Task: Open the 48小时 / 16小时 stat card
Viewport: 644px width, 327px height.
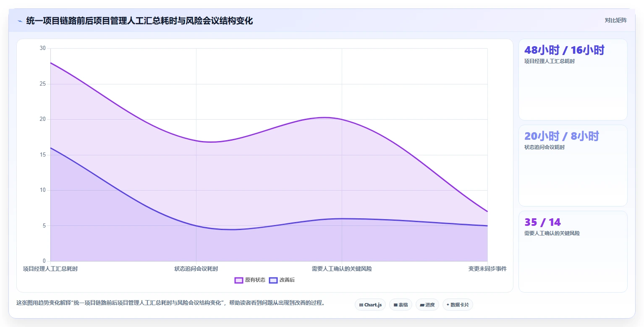Action: (x=573, y=80)
